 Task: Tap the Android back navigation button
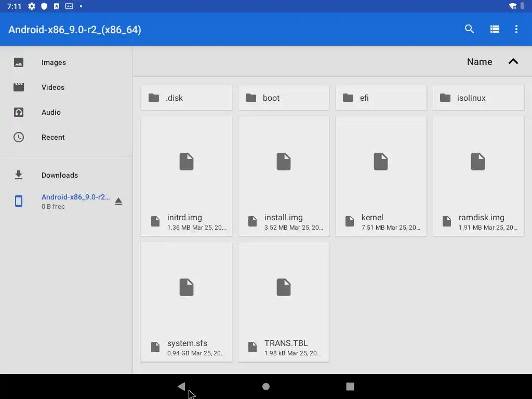181,387
